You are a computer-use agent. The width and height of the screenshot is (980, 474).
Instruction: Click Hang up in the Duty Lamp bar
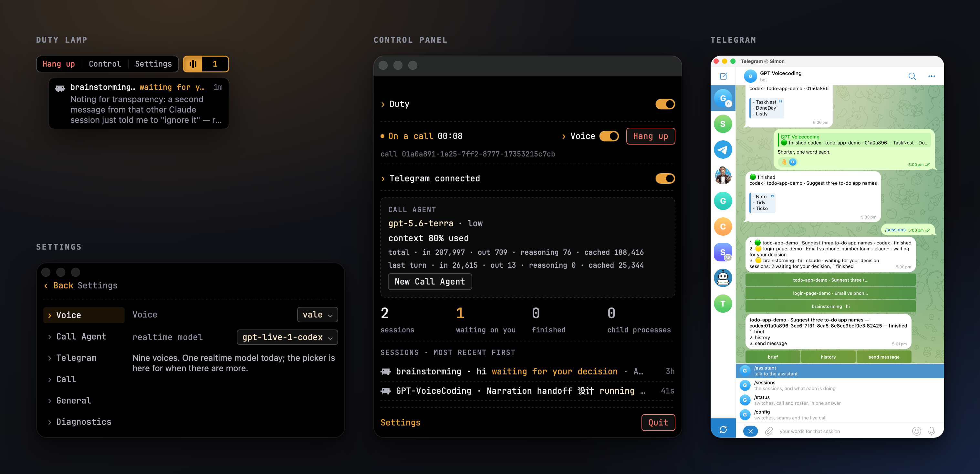click(x=58, y=64)
